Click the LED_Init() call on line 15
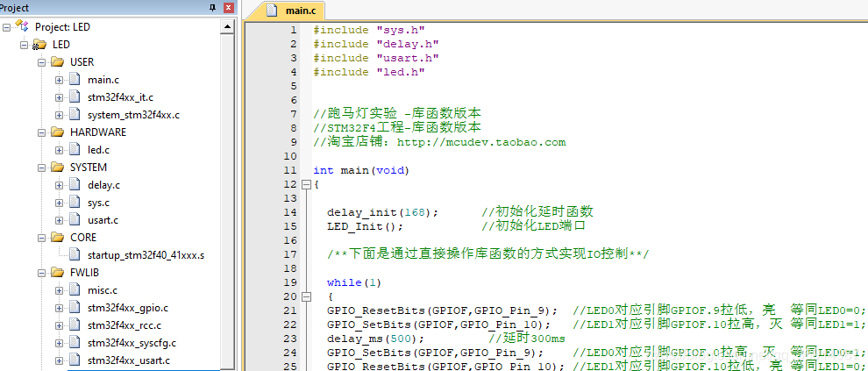This screenshot has width=868, height=371. coord(365,226)
